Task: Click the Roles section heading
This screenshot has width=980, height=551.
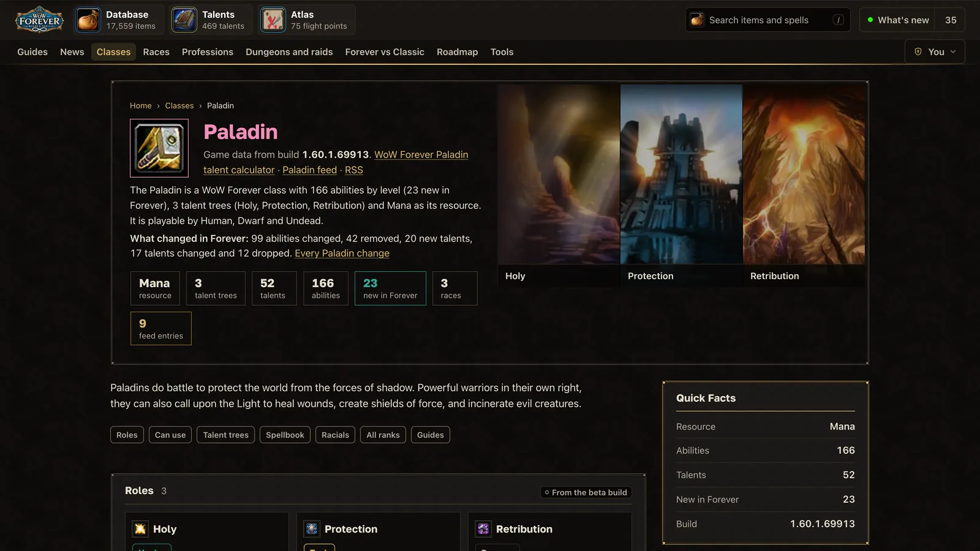Action: [139, 491]
